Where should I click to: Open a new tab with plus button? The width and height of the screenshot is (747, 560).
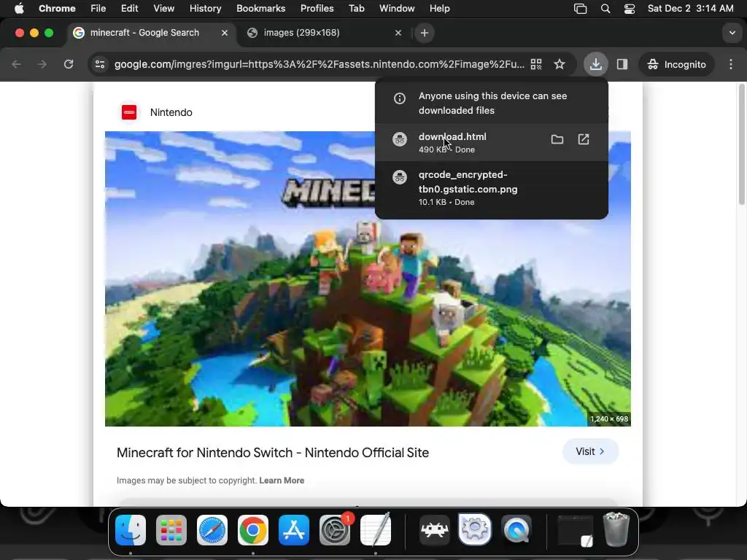click(424, 33)
